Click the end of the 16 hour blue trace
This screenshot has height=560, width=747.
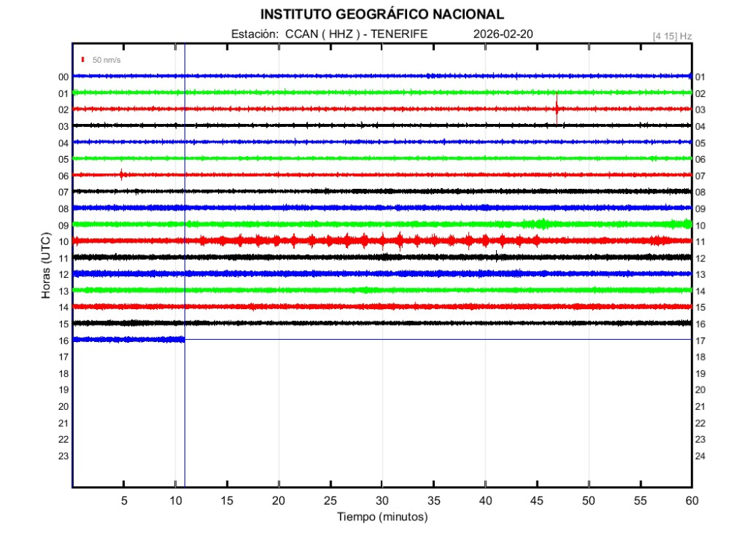pos(182,339)
